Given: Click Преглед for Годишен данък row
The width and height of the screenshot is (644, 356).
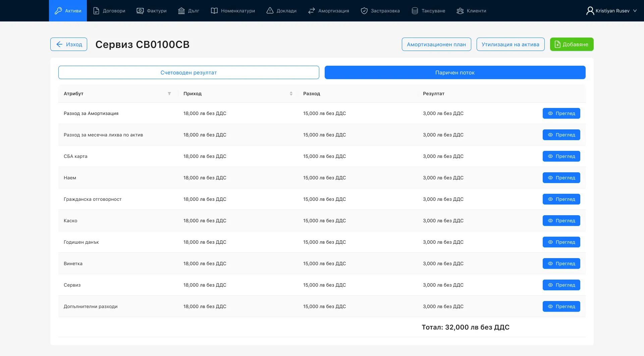Looking at the screenshot, I should pos(561,242).
